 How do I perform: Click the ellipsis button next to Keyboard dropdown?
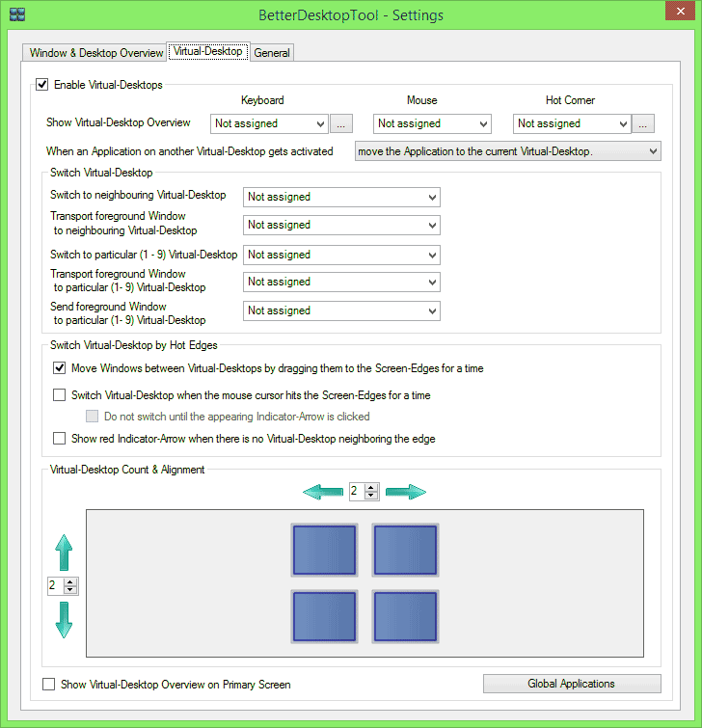[x=342, y=123]
